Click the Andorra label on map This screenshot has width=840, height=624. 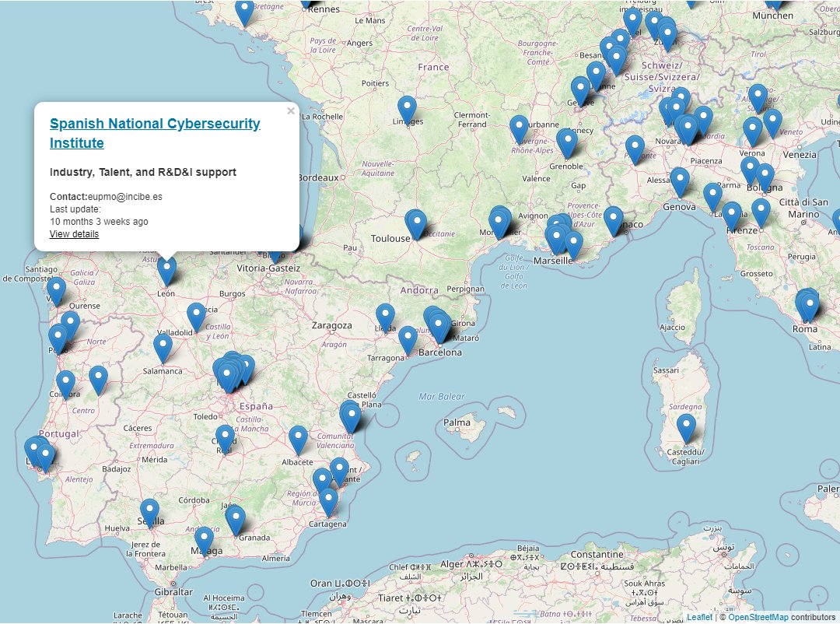(419, 290)
